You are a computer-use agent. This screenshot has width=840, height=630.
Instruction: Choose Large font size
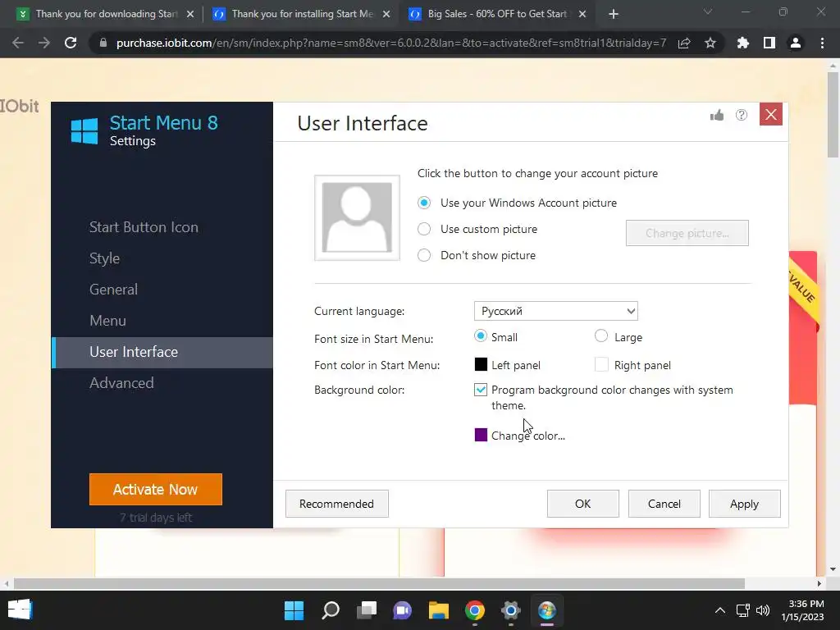(619, 337)
